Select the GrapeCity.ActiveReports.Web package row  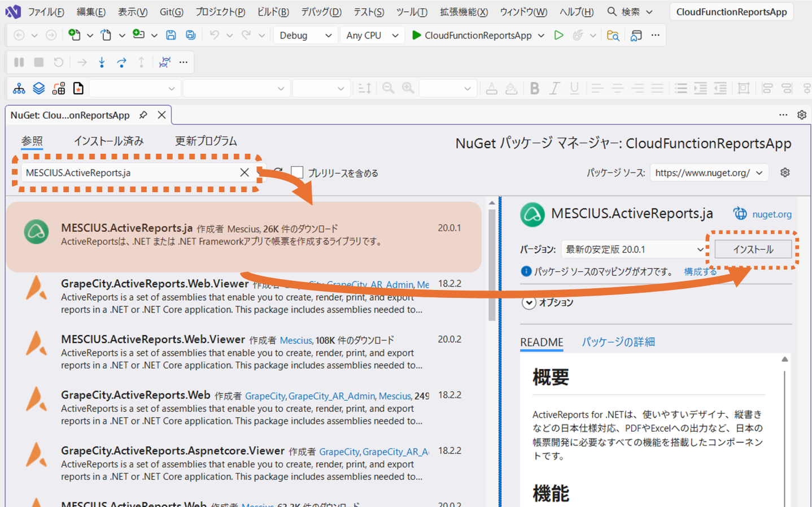tap(244, 408)
